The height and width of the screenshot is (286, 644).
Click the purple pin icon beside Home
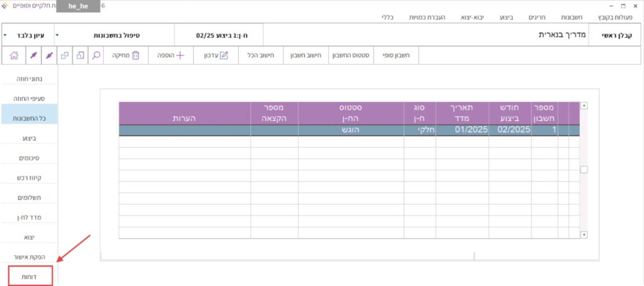coord(32,55)
